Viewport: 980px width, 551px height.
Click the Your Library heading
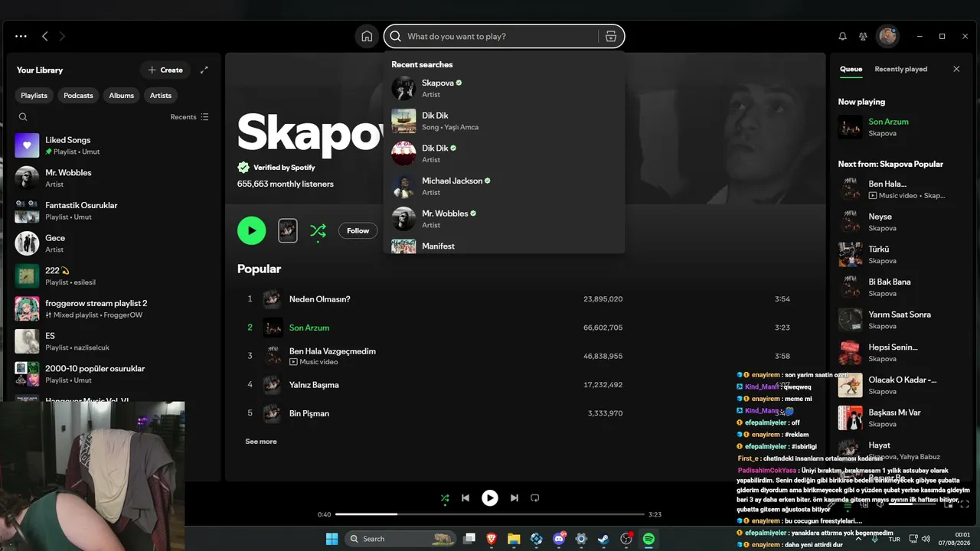[x=40, y=70]
